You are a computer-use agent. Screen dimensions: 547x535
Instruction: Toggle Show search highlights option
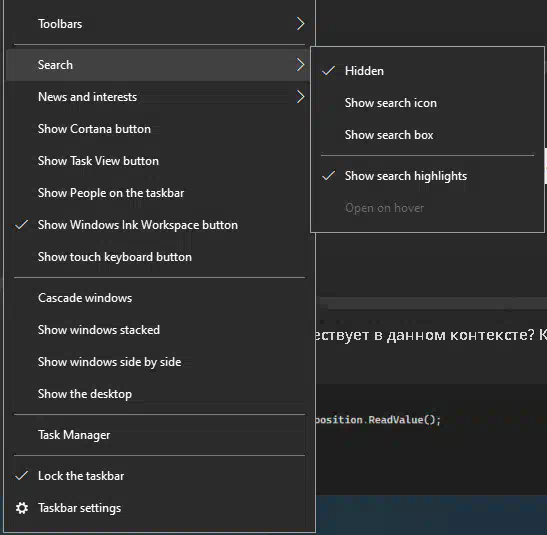click(x=427, y=176)
